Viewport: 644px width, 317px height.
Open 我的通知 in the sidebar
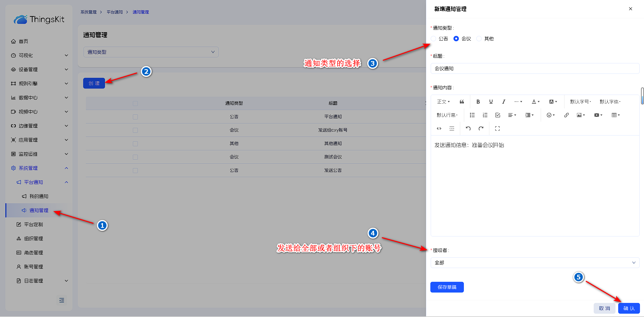[39, 196]
